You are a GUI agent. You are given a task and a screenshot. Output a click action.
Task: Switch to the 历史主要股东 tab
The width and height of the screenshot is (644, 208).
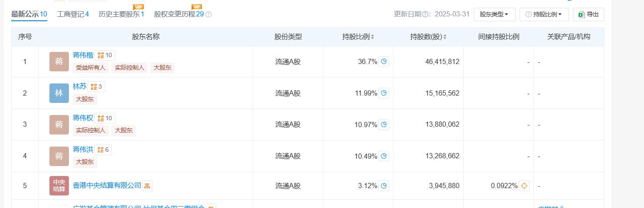coord(121,14)
